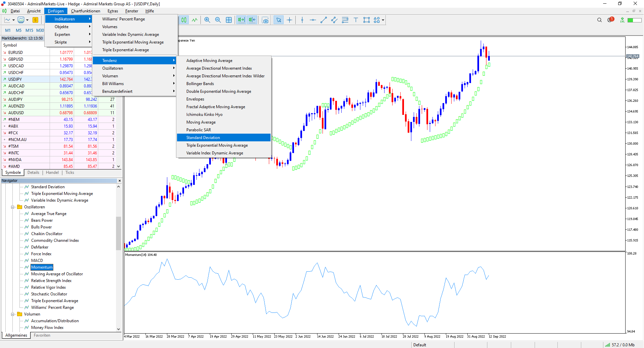Collapse the Volumen folder in Navigator
Screen dimensions: 644x348
tap(13, 314)
